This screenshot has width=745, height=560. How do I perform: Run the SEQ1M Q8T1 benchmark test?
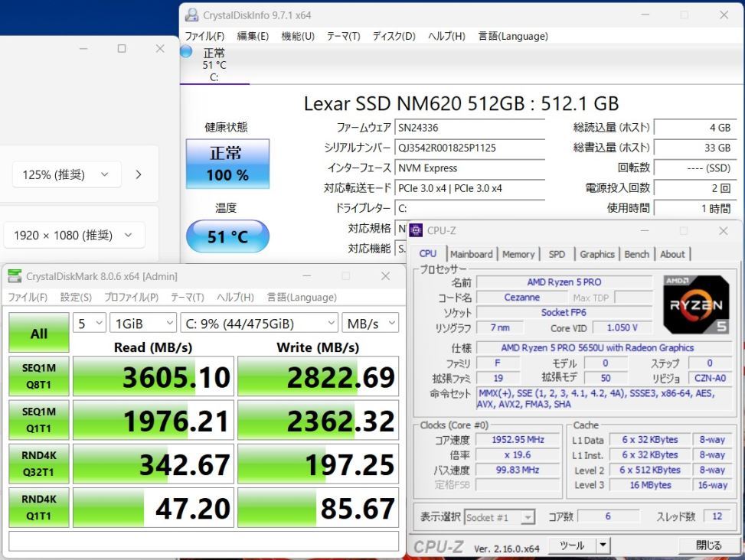(38, 376)
